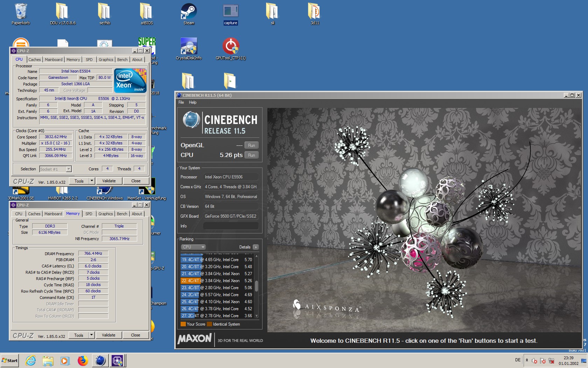This screenshot has width=588, height=368.
Task: Open the Help menu in Cinebench
Action: (x=193, y=102)
